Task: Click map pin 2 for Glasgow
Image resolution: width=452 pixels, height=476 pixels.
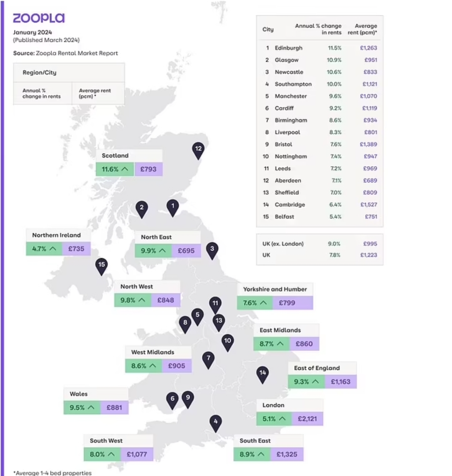Action: pos(142,209)
